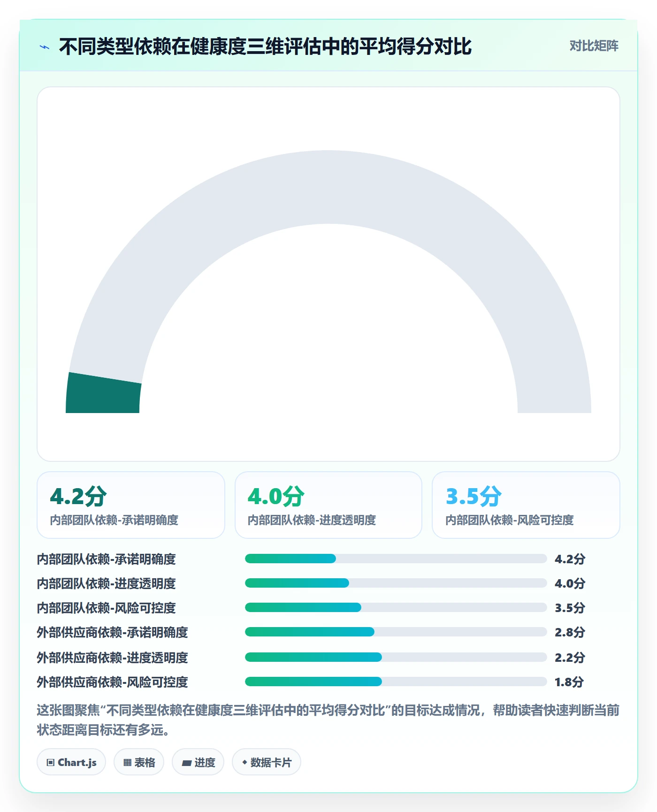This screenshot has width=657, height=812.
Task: Click row label 外部供应商依赖-承诺明确度
Action: (113, 632)
